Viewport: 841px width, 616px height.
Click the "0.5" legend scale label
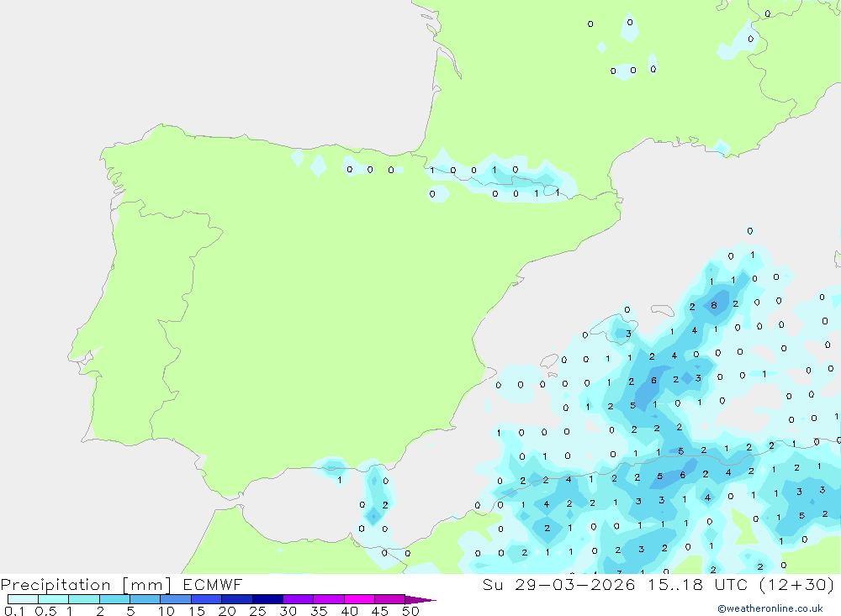(45, 611)
